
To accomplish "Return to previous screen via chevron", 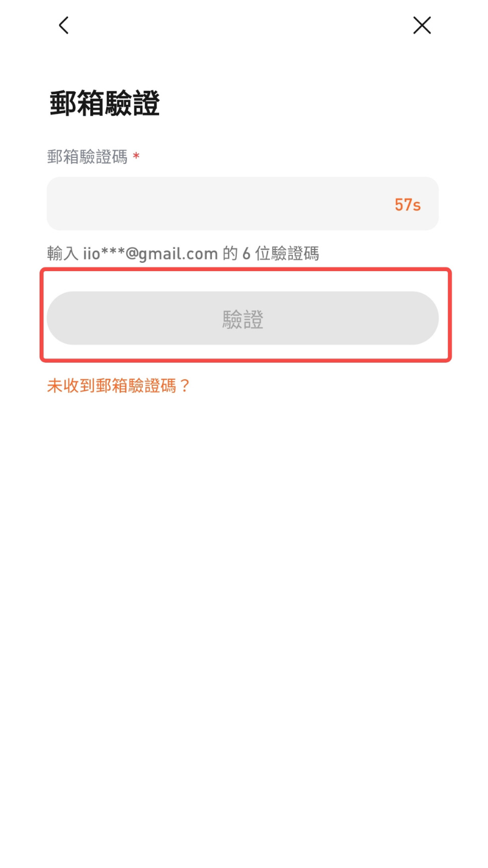I will pos(63,25).
